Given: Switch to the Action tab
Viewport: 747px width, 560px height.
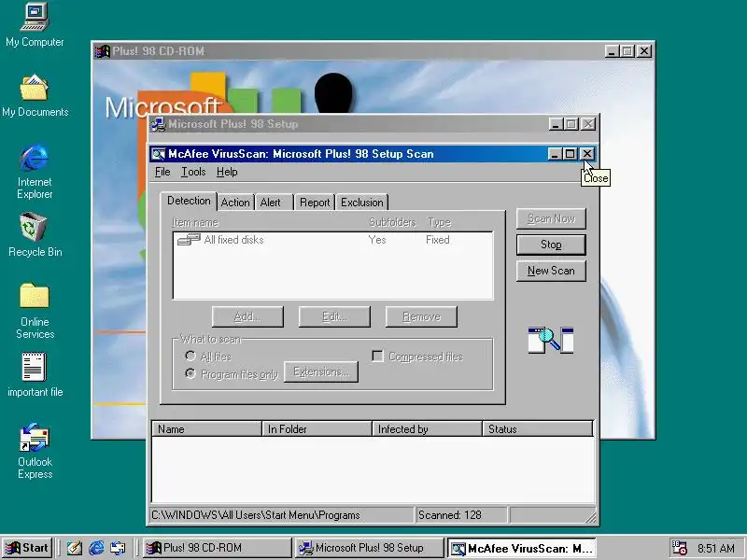Looking at the screenshot, I should pos(235,203).
